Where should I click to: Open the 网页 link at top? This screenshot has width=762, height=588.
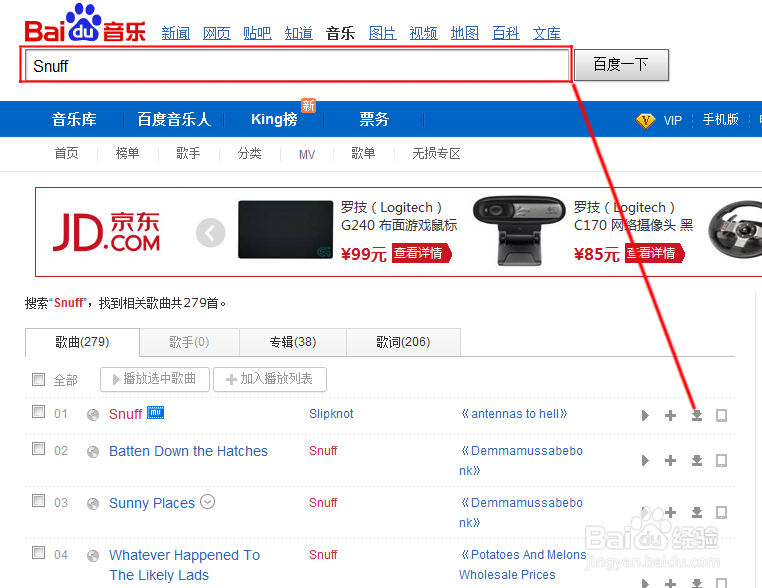tap(216, 33)
